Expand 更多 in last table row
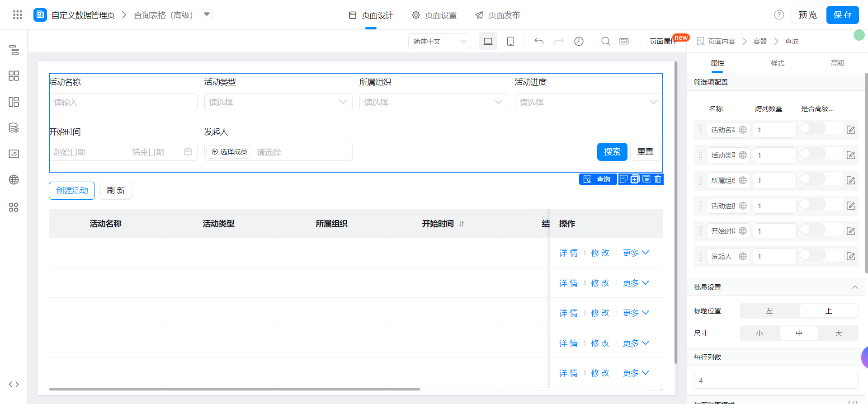Screen dimensions: 868x404 click(x=636, y=373)
